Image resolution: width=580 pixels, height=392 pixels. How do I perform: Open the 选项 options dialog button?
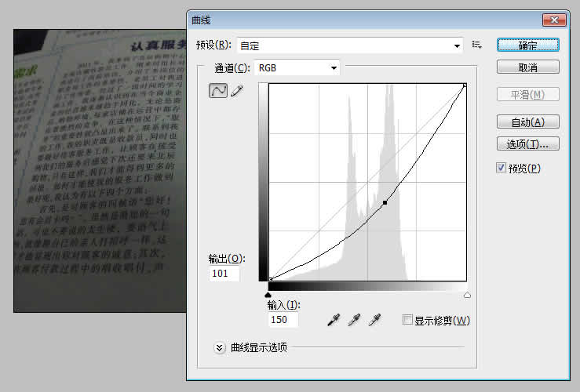tap(527, 143)
